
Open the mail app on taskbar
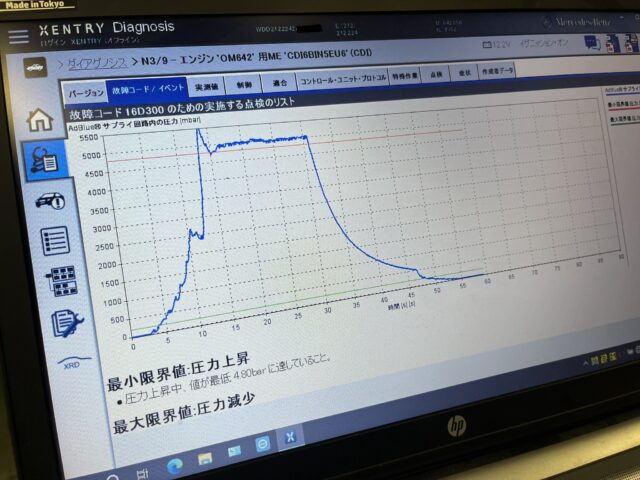[234, 451]
